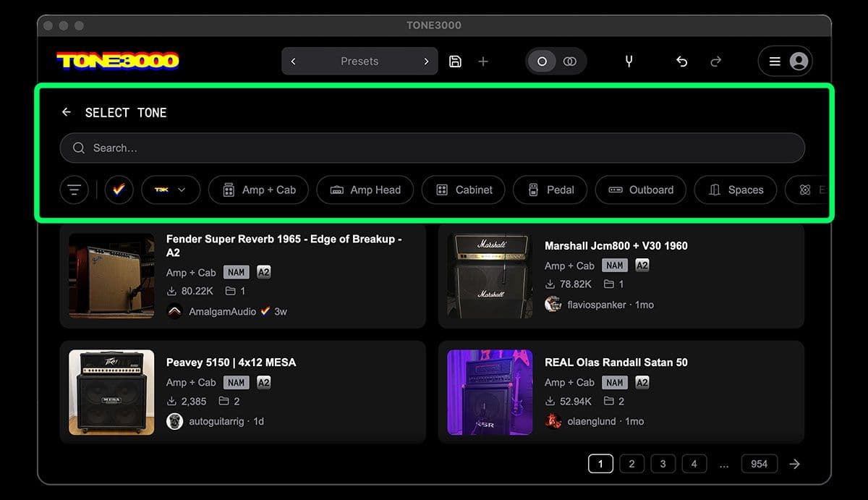Open Fender Super Reverb amp thumbnail
The image size is (868, 500).
111,276
